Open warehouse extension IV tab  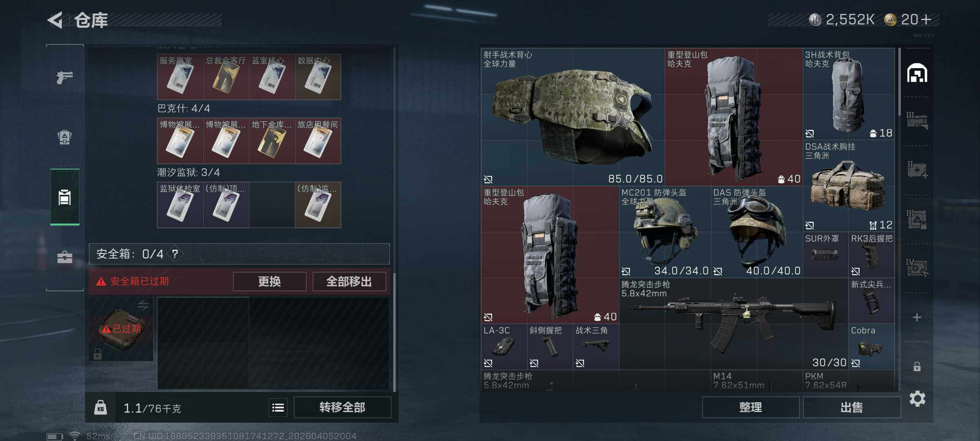click(917, 267)
